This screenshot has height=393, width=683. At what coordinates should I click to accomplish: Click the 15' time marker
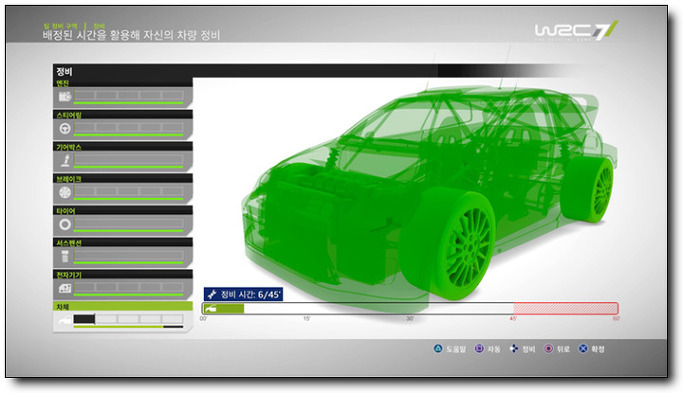(x=307, y=318)
